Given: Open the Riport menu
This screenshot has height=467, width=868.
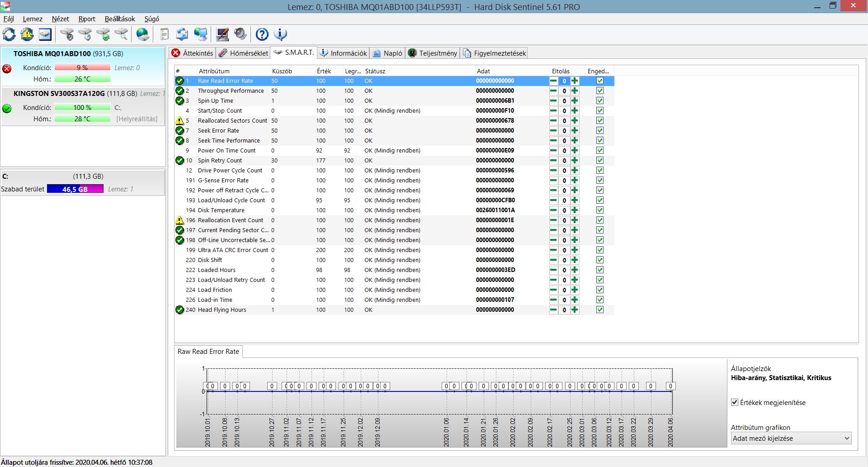Looking at the screenshot, I should coord(87,19).
